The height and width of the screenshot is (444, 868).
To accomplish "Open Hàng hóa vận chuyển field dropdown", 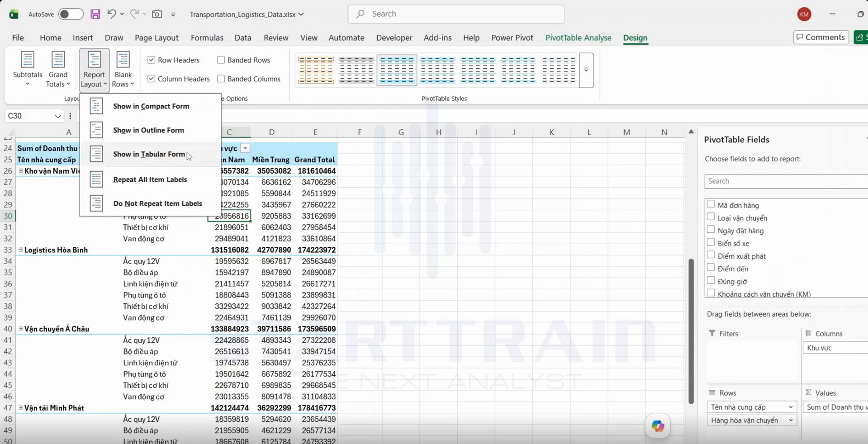I will (x=791, y=420).
